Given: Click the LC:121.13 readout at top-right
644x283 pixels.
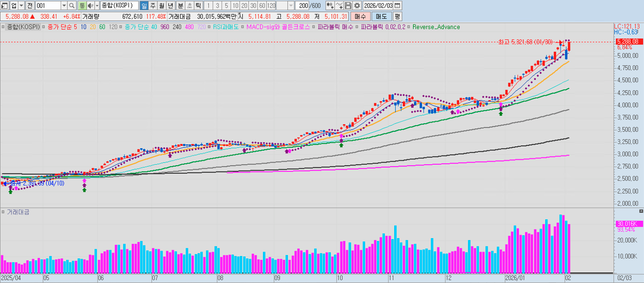Looking at the screenshot, I should coord(627,26).
